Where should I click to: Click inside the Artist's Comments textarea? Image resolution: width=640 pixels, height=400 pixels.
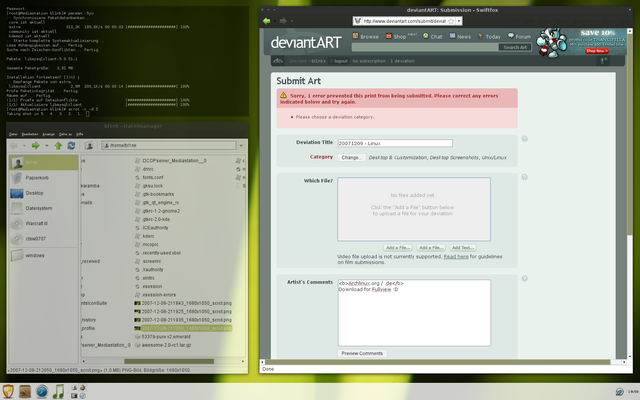pyautogui.click(x=414, y=313)
